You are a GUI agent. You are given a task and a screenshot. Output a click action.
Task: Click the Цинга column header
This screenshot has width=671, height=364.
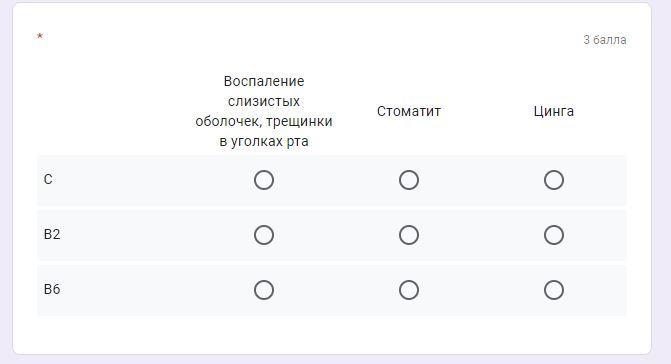coord(554,111)
